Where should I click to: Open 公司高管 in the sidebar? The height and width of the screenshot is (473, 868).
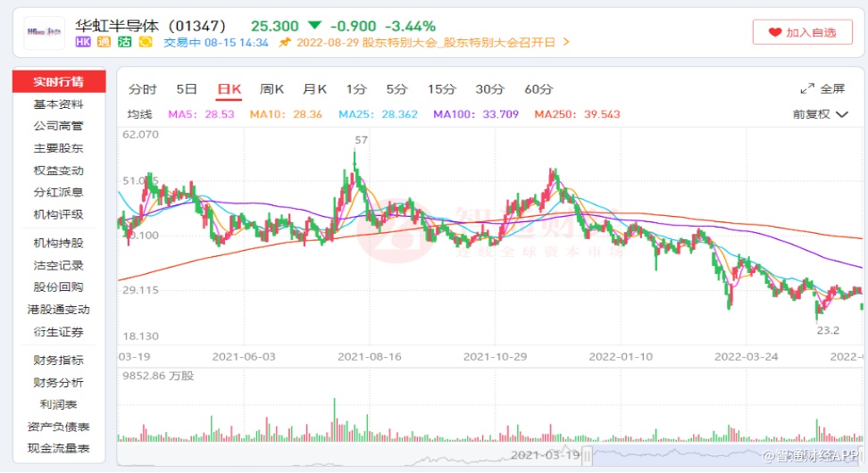point(59,126)
